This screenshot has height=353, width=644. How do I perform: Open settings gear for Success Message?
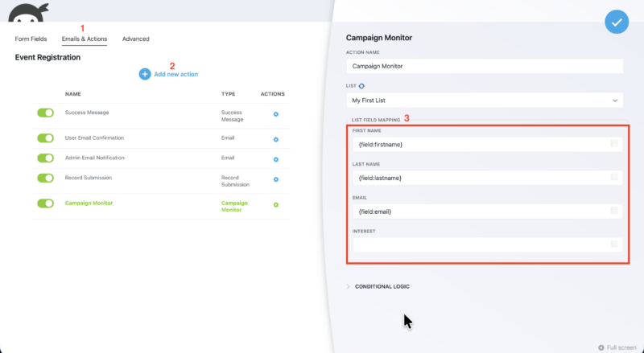[x=276, y=114]
